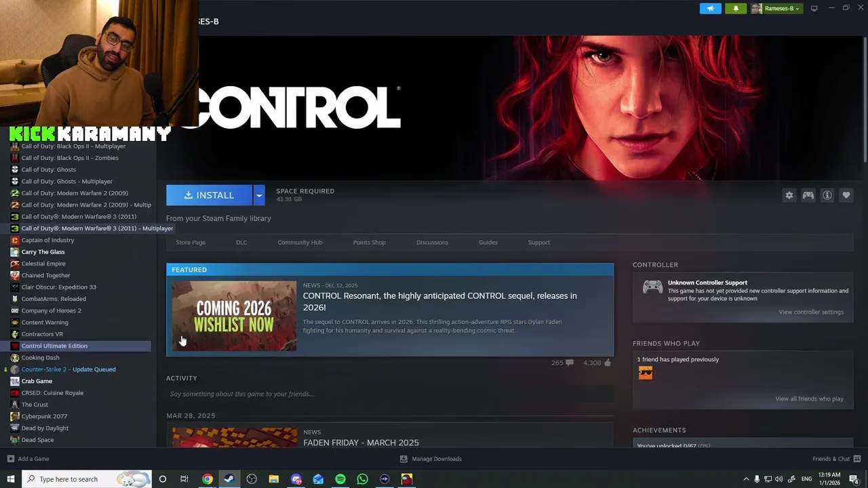Open Manage Downloads in bottom bar
Viewport: 868px width, 488px height.
point(431,459)
